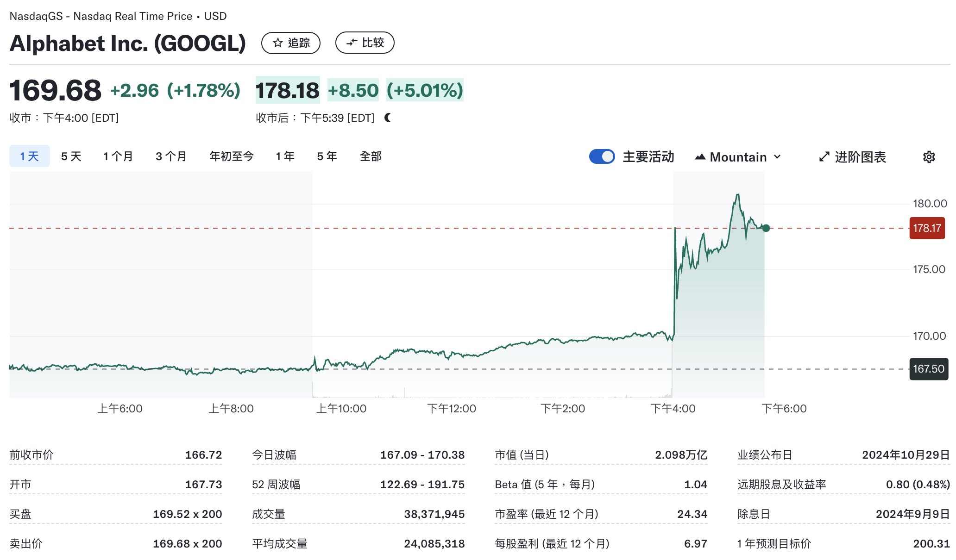Viewport: 956px width, 560px height.
Task: Click the Alphabet Inc. (GOOGL) heading
Action: pyautogui.click(x=128, y=44)
